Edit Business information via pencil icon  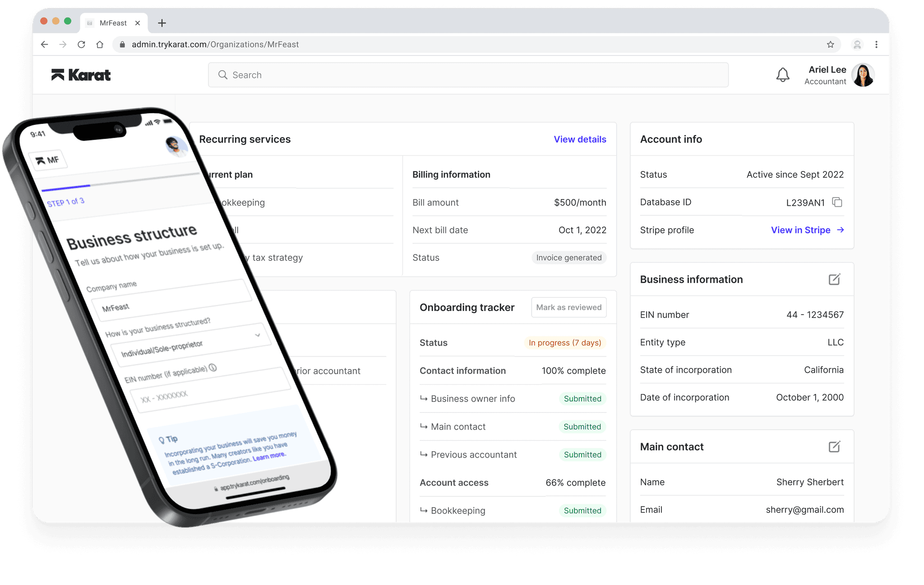834,279
